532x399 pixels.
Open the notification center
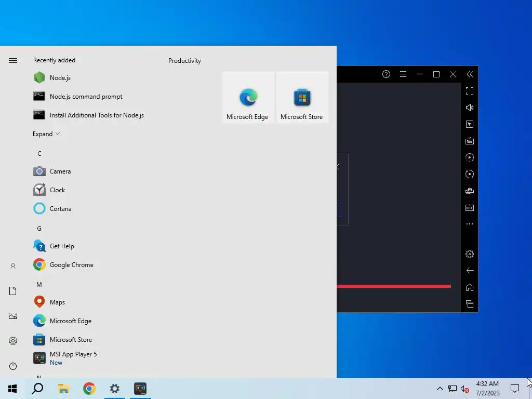pos(515,389)
